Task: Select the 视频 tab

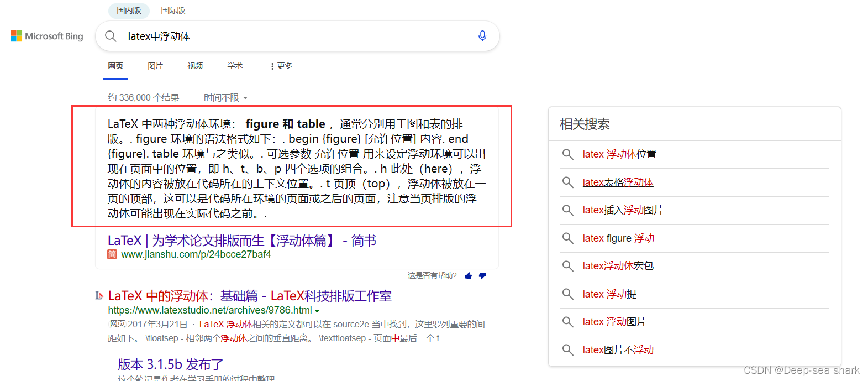Action: click(x=195, y=66)
